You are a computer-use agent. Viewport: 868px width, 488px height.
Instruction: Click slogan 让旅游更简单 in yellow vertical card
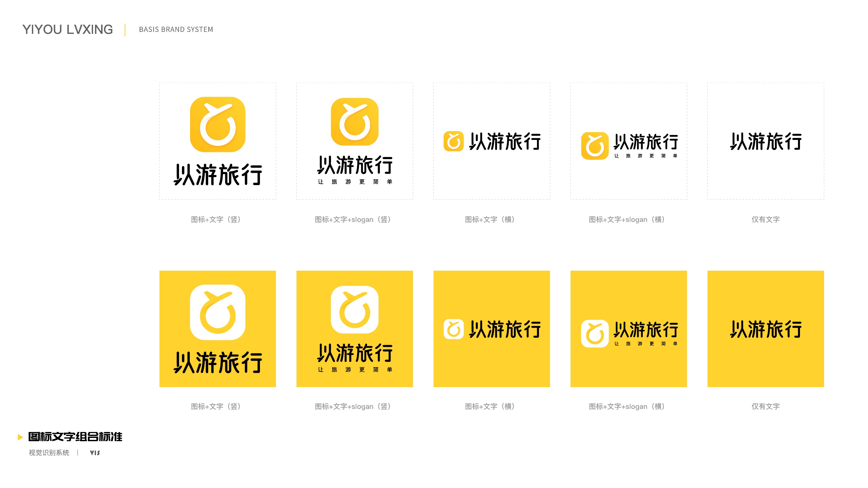(x=355, y=370)
